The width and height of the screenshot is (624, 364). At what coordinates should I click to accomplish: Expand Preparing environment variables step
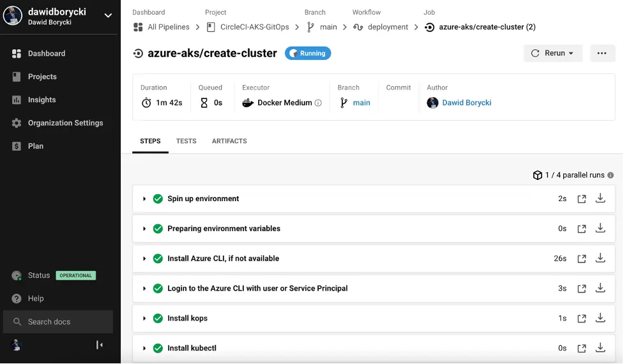[x=144, y=229]
